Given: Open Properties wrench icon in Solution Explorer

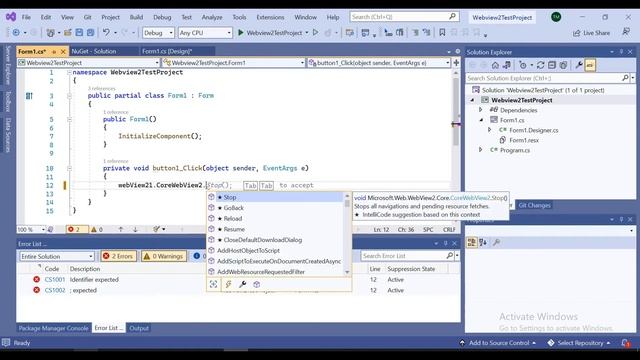Looking at the screenshot, I should (579, 65).
